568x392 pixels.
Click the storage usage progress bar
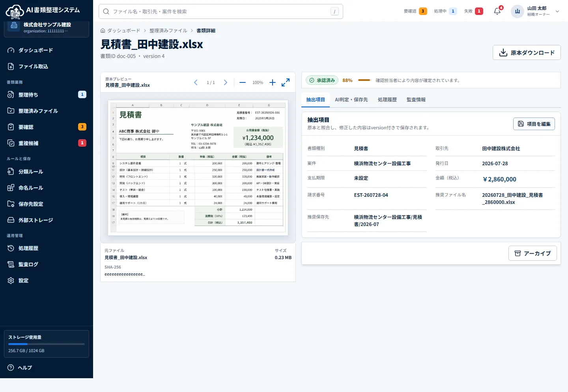click(47, 344)
